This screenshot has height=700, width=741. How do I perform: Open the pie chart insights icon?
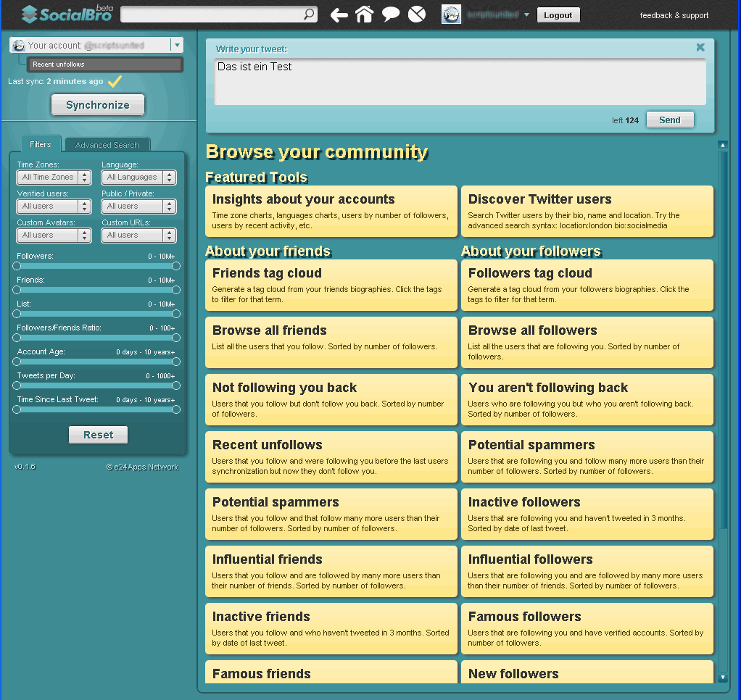tap(417, 14)
